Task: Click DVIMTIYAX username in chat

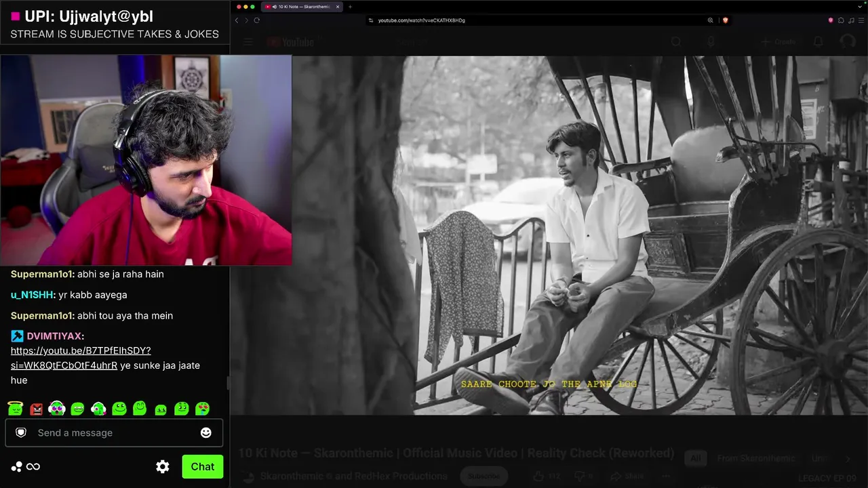Action: click(x=55, y=336)
